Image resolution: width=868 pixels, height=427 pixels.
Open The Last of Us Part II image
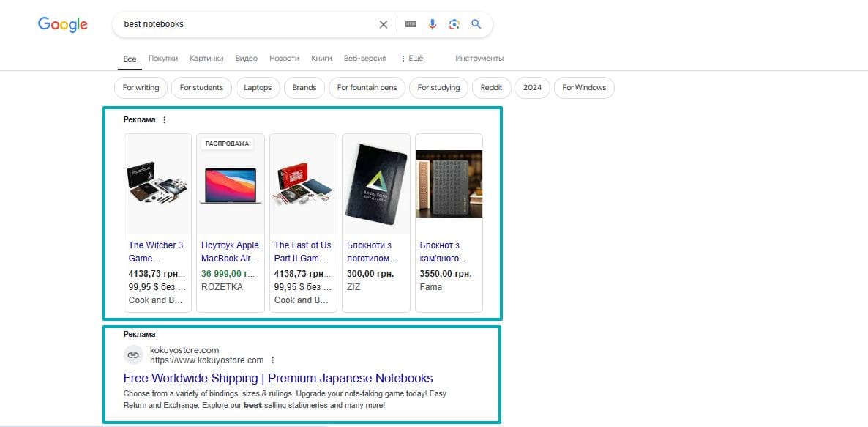pyautogui.click(x=303, y=184)
